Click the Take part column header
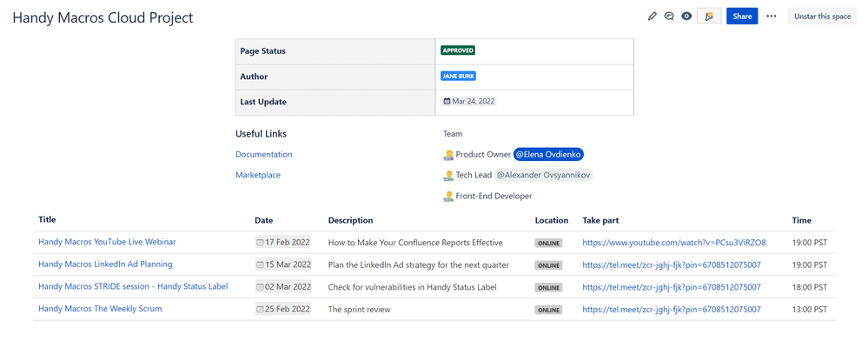868x348 pixels. 600,221
